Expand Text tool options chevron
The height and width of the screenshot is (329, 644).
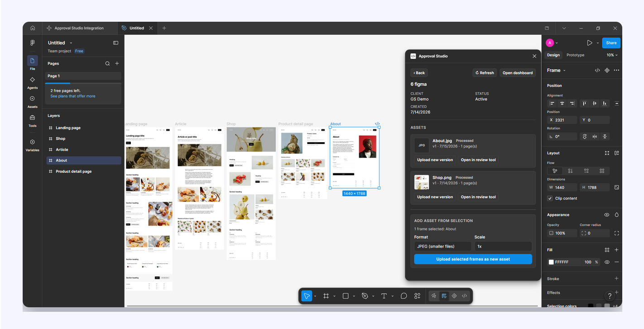(392, 296)
